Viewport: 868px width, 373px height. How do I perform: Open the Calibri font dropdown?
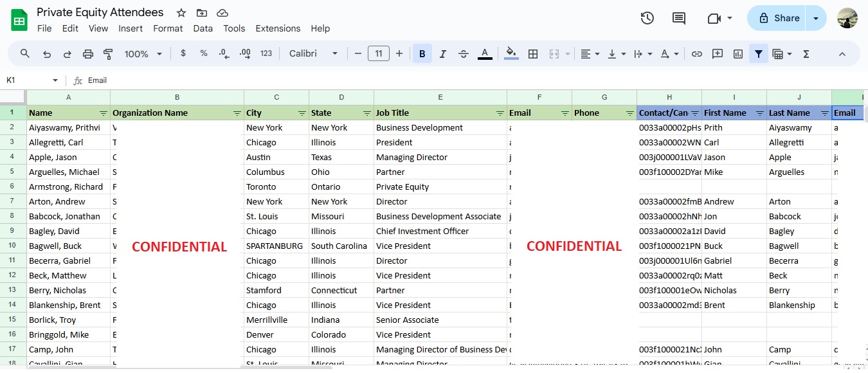coord(313,53)
